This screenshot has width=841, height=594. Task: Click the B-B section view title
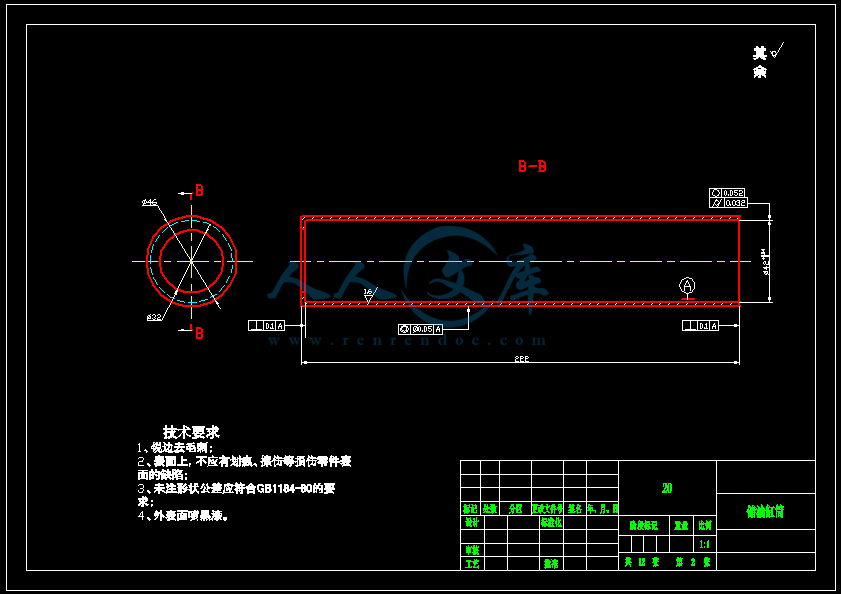[532, 166]
